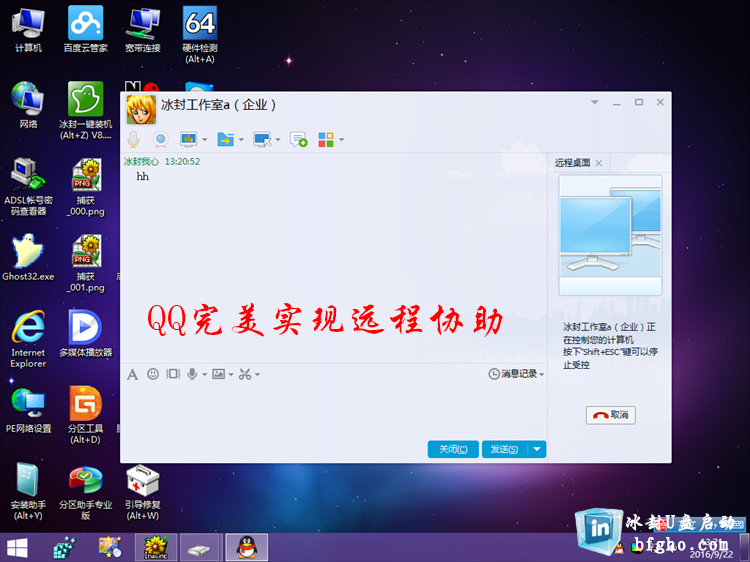The height and width of the screenshot is (562, 750).
Task: Open the 网络 desktop icon
Action: 28,105
